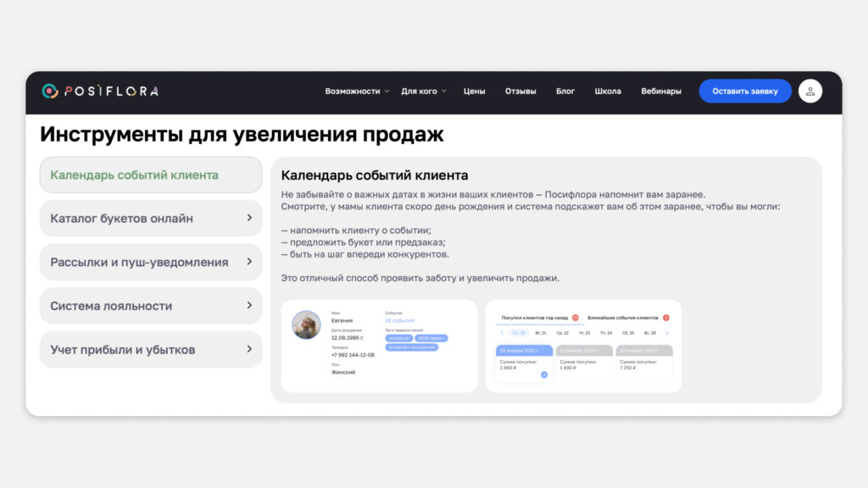
Task: Open the Цены page
Action: (x=475, y=91)
